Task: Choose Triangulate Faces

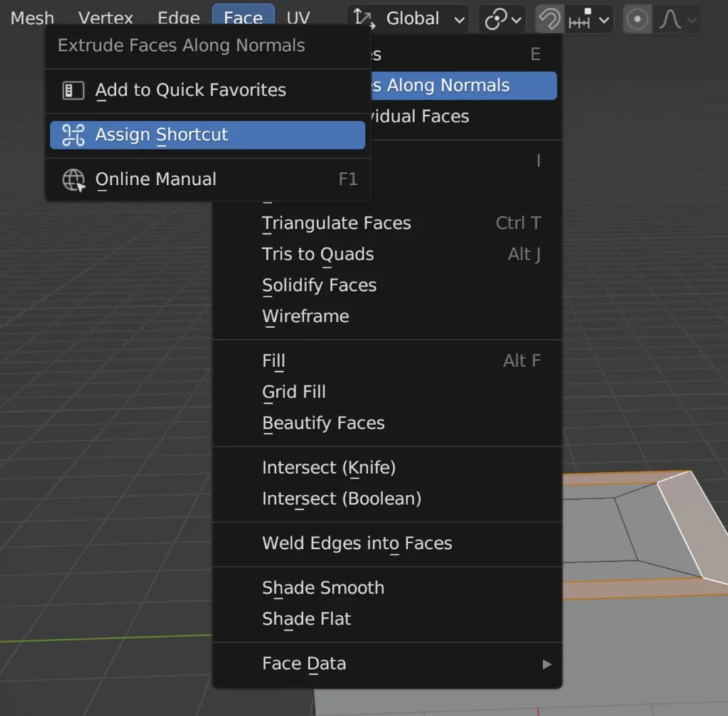Action: pyautogui.click(x=387, y=223)
